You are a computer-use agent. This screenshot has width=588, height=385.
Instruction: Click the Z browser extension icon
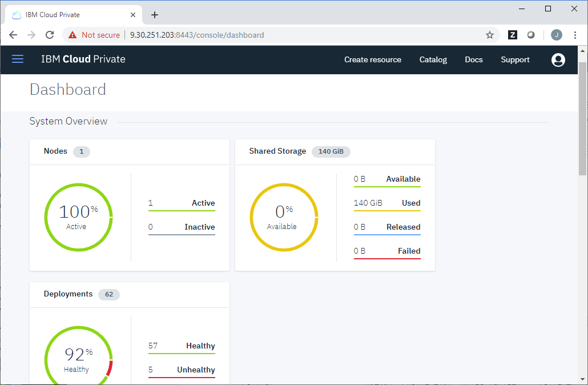(512, 35)
